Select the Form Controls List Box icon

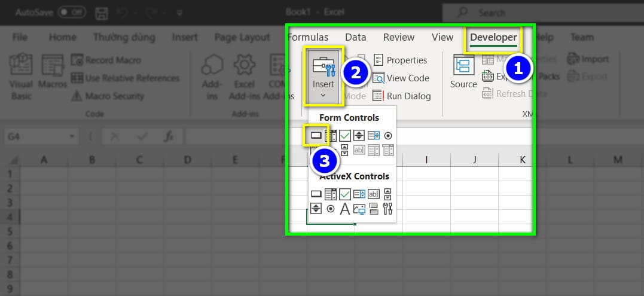(374, 136)
